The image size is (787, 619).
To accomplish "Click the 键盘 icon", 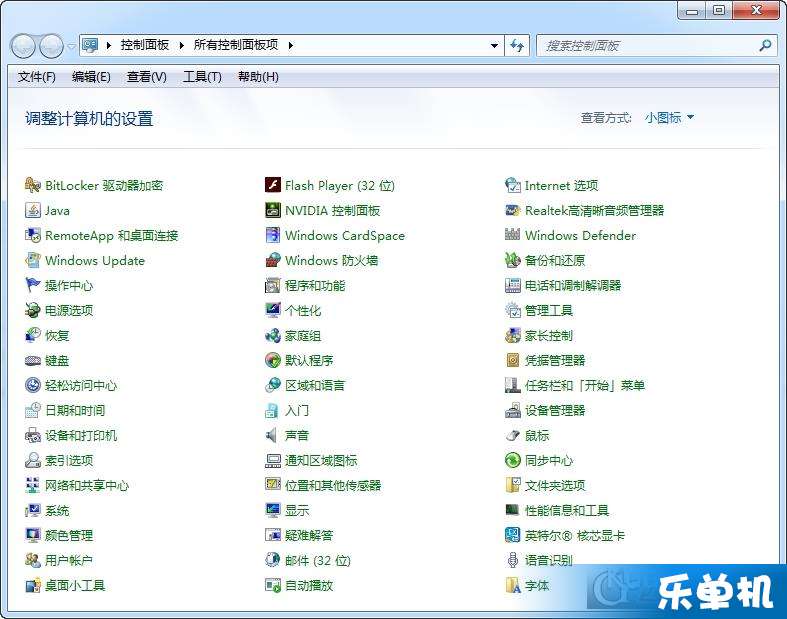I will 33,360.
